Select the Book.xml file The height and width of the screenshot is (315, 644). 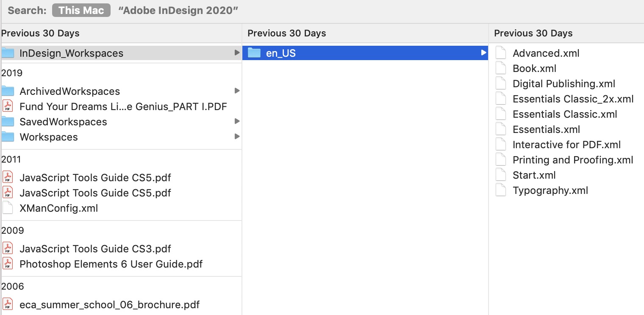[x=533, y=68]
